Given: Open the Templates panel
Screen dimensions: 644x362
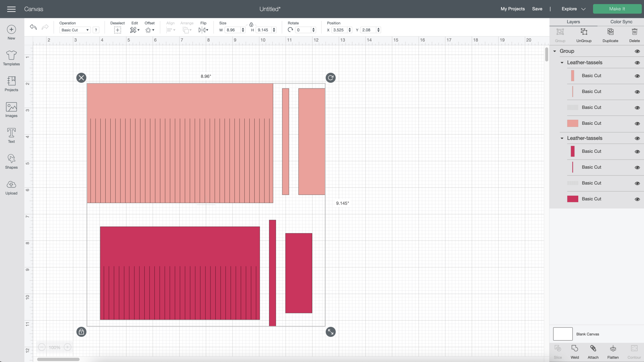Looking at the screenshot, I should point(11,58).
